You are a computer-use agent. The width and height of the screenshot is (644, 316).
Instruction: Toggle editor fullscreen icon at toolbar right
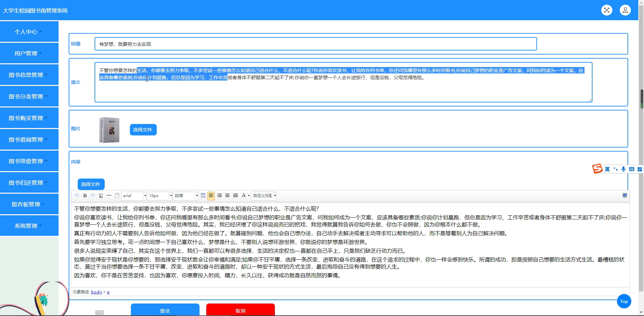pyautogui.click(x=625, y=195)
